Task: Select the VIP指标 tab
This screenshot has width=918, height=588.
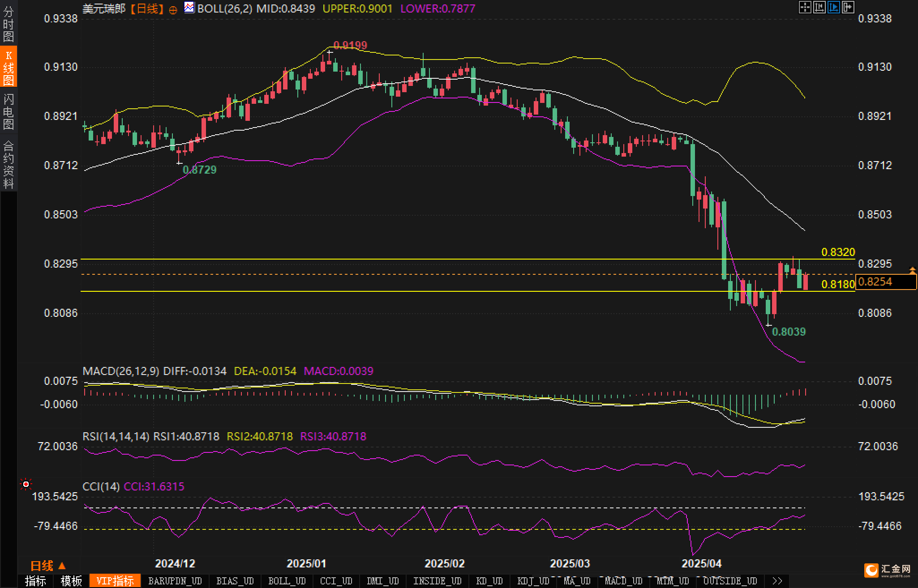Action: [115, 581]
